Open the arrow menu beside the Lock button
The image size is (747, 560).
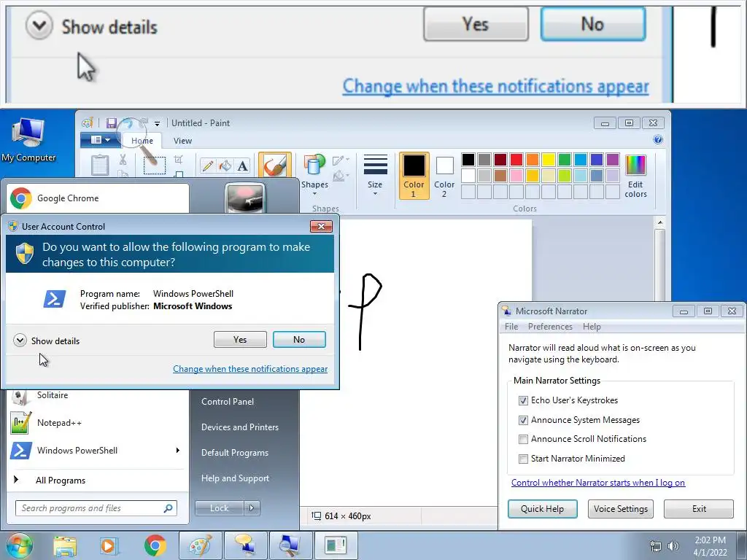pyautogui.click(x=252, y=508)
